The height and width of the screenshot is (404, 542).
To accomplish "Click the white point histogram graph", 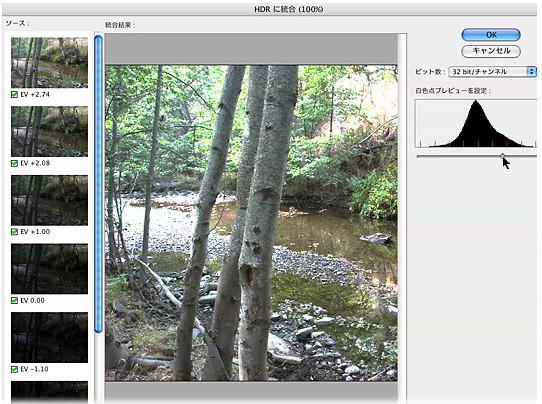I will click(476, 123).
